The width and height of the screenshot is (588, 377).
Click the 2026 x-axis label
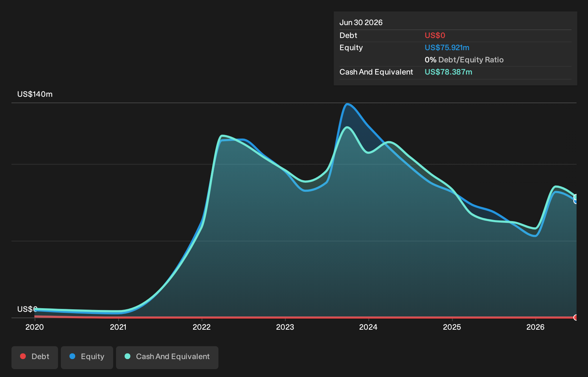click(535, 327)
